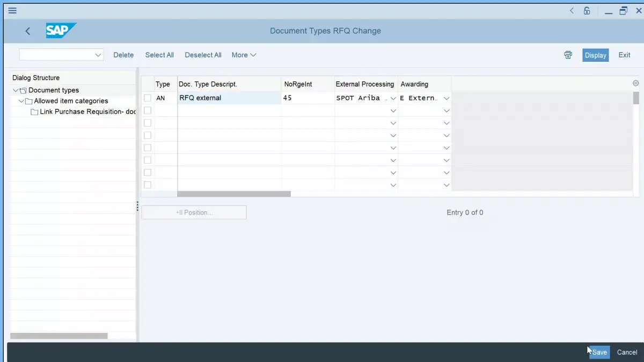Click the Type cell AN
This screenshot has height=362, width=644.
(165, 98)
